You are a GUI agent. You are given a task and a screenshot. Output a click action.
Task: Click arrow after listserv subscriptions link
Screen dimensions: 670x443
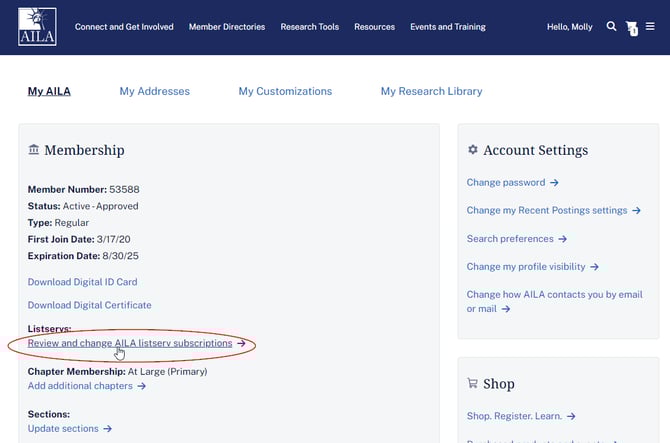[241, 343]
